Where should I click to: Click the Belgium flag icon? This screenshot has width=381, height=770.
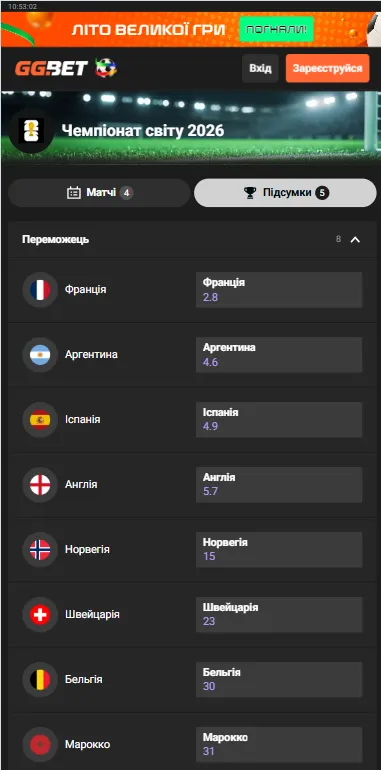point(40,680)
